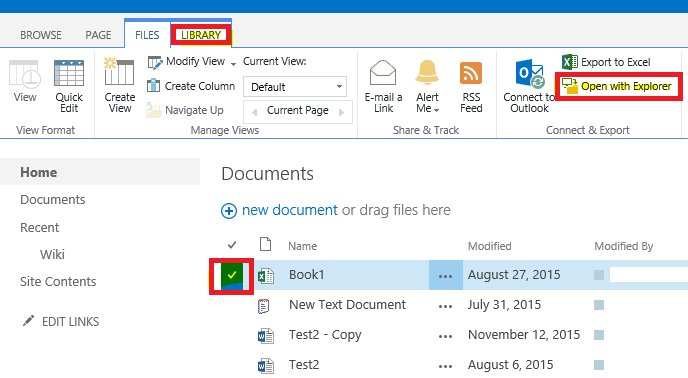Switch to the LIBRARY ribbon tab
This screenshot has height=378, width=688.
[201, 35]
